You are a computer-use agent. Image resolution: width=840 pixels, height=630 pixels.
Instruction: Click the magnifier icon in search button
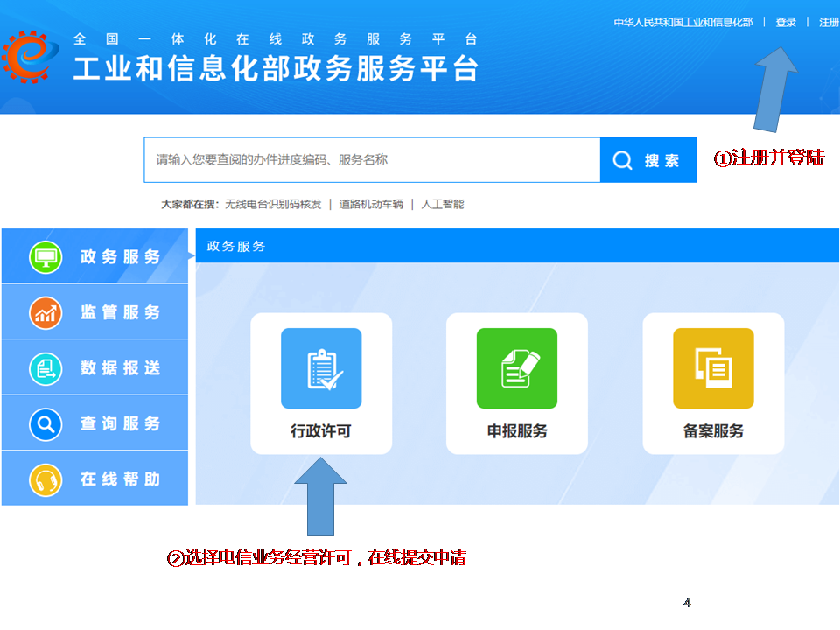coord(622,160)
